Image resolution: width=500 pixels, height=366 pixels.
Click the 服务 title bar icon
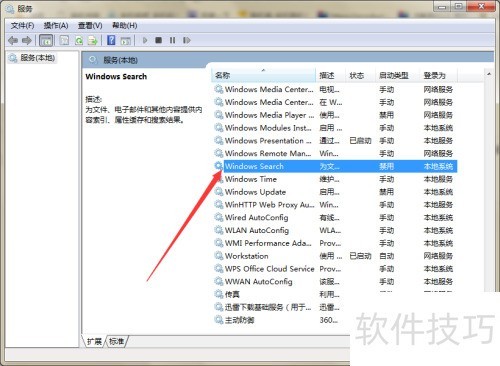(x=10, y=9)
